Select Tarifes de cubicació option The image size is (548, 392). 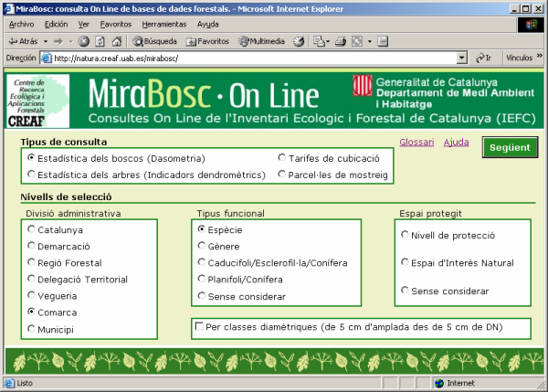click(x=281, y=158)
